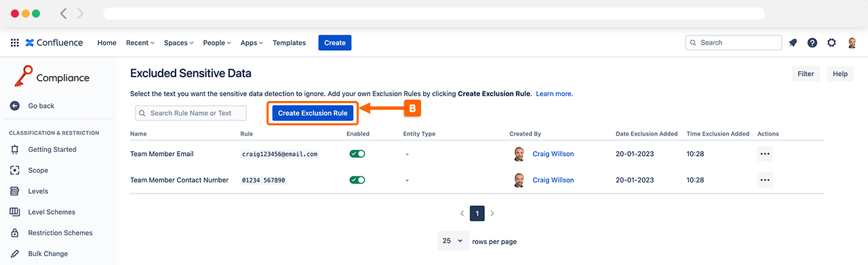Disable the Team Member Email rule toggle
This screenshot has height=265, width=868.
coord(357,154)
